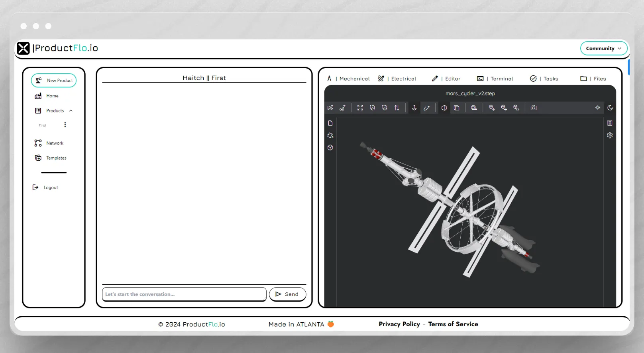Collapse the Products list chevron
Viewport: 644px width, 353px height.
pos(71,111)
